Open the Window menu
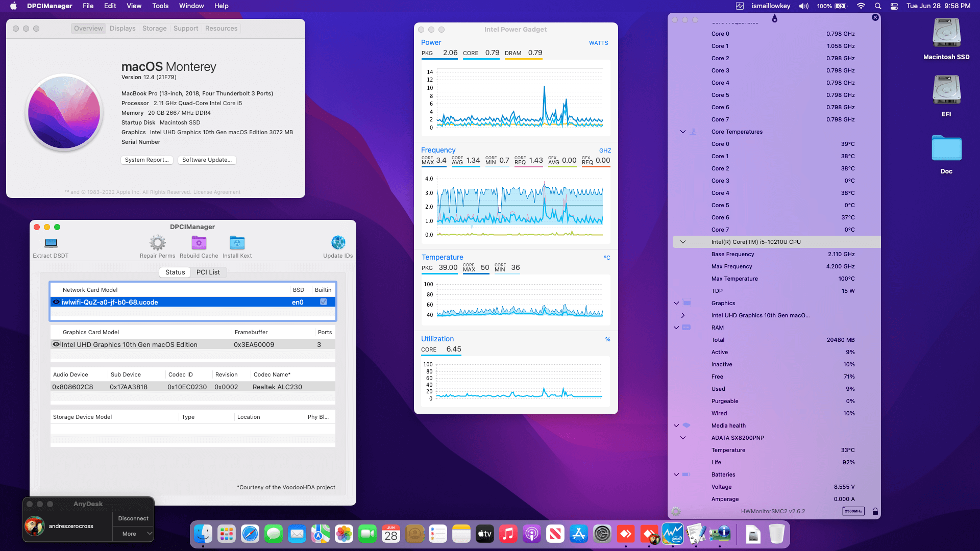This screenshot has height=551, width=980. (x=191, y=6)
